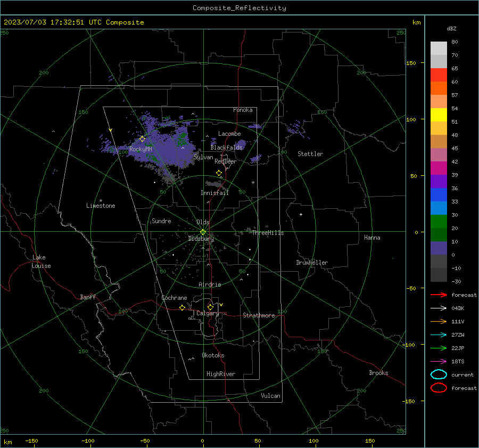Click the yellow diamond marker above Calgary
The image size is (479, 448).
[210, 307]
